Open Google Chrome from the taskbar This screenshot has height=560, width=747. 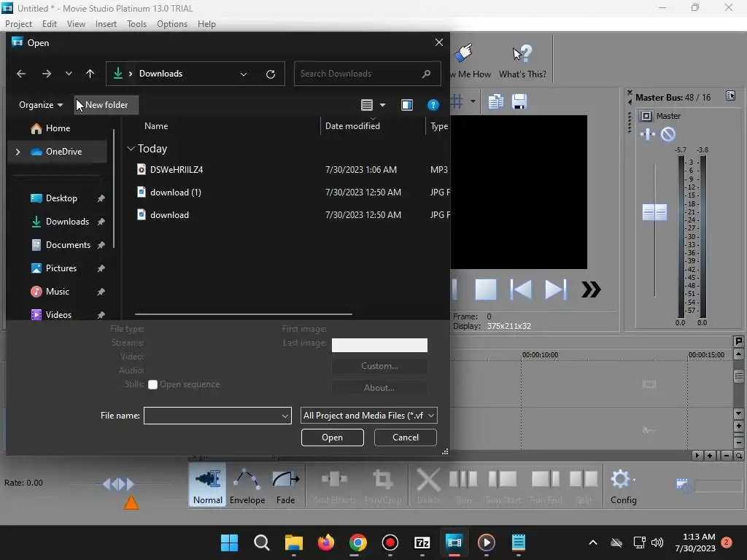pyautogui.click(x=357, y=542)
